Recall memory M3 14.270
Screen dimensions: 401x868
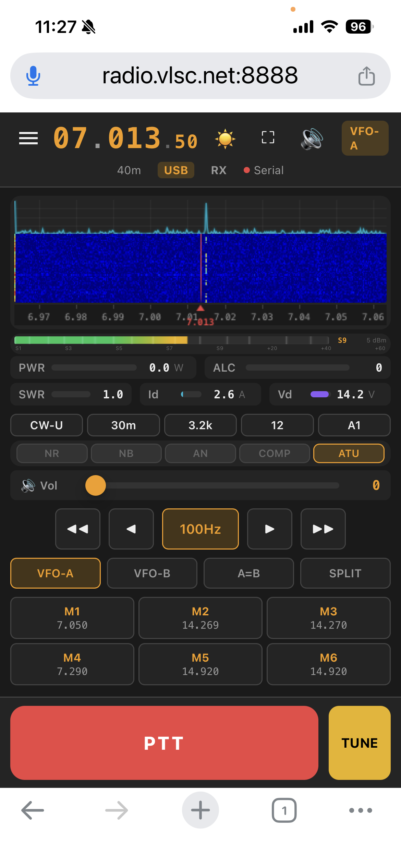click(329, 618)
